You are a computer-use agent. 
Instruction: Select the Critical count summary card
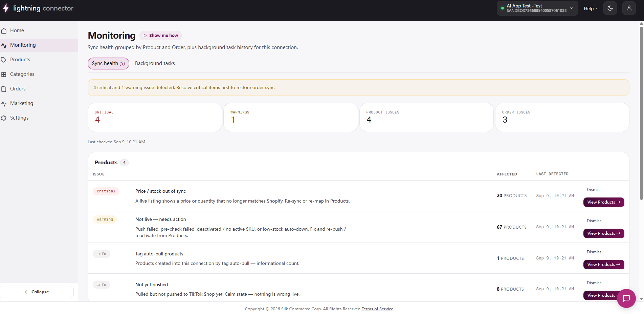click(155, 118)
